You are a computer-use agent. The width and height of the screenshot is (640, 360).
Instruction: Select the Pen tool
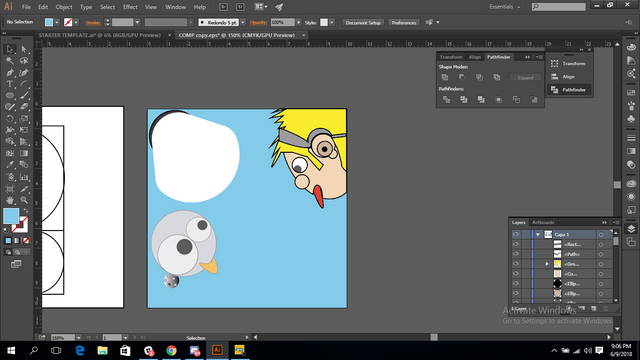point(10,73)
